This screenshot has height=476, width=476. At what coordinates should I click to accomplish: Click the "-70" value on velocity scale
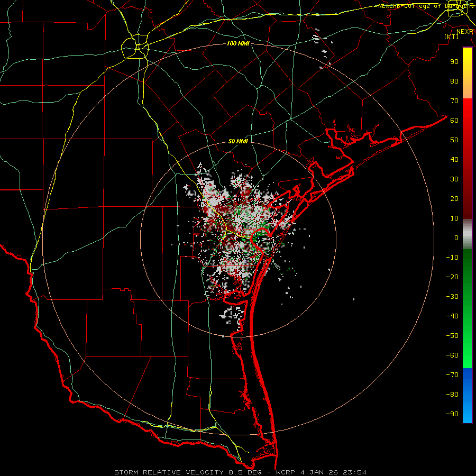coord(452,375)
